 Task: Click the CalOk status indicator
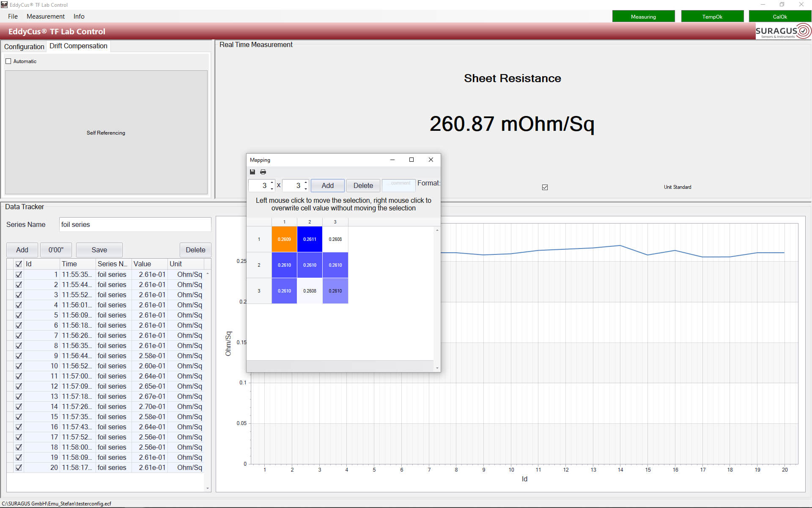pyautogui.click(x=779, y=17)
